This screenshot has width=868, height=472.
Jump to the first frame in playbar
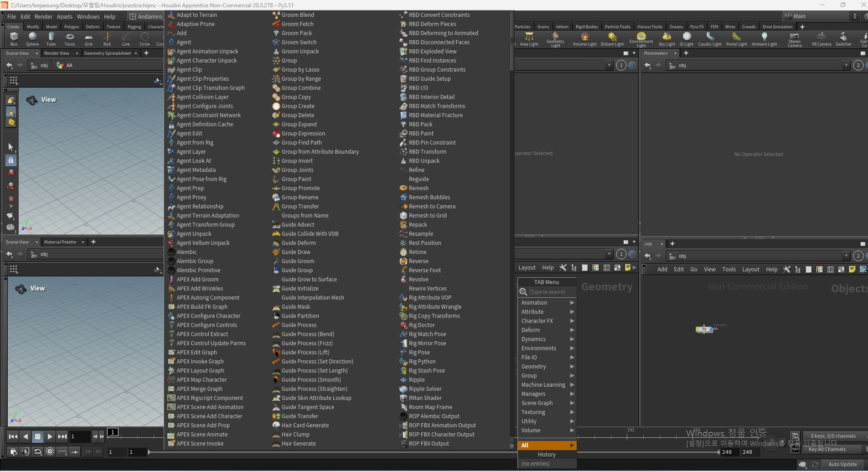coord(13,436)
